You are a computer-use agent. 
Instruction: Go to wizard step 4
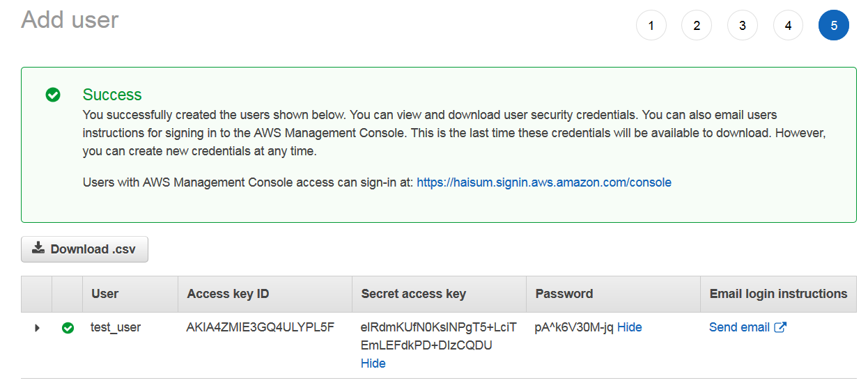click(788, 26)
